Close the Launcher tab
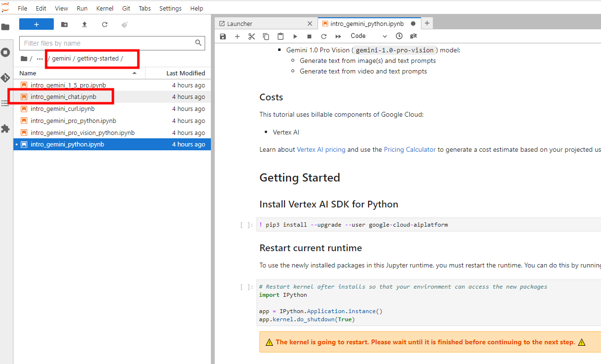The width and height of the screenshot is (601, 364). pyautogui.click(x=310, y=24)
